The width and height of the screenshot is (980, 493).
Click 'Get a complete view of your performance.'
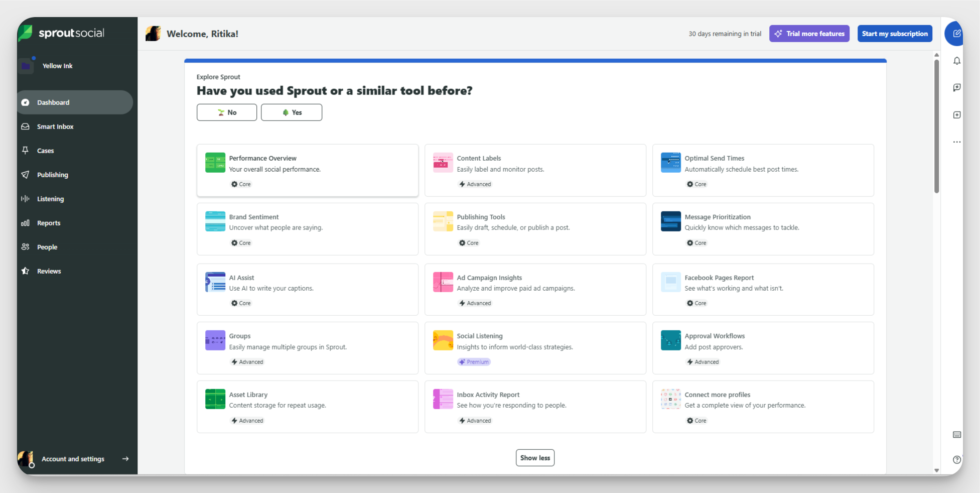pyautogui.click(x=745, y=405)
